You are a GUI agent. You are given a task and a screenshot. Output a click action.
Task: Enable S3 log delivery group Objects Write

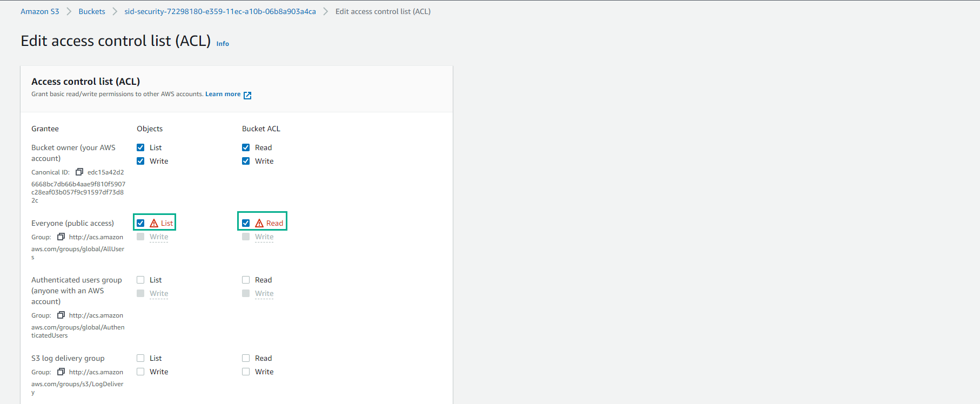point(140,372)
